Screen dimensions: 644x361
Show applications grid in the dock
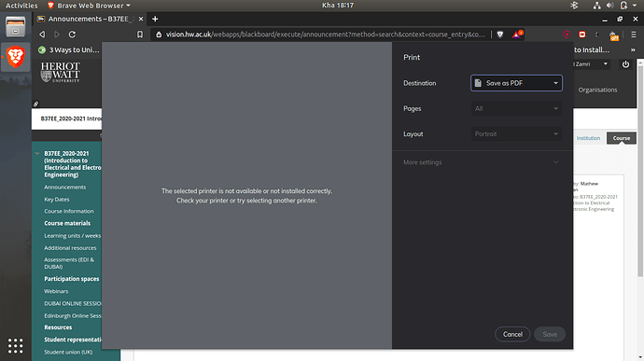(15, 346)
